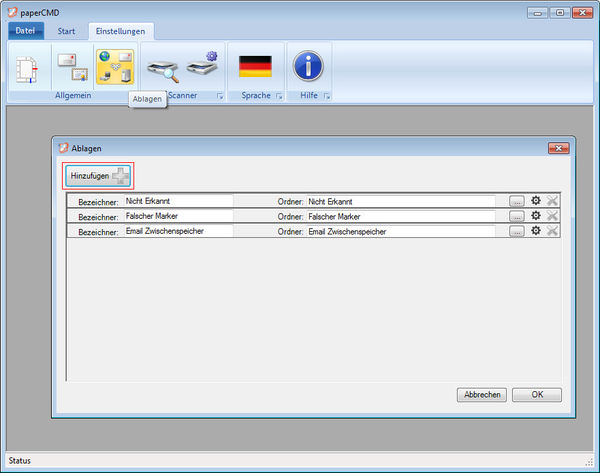
Task: Confirm with the OK button
Action: [x=537, y=395]
